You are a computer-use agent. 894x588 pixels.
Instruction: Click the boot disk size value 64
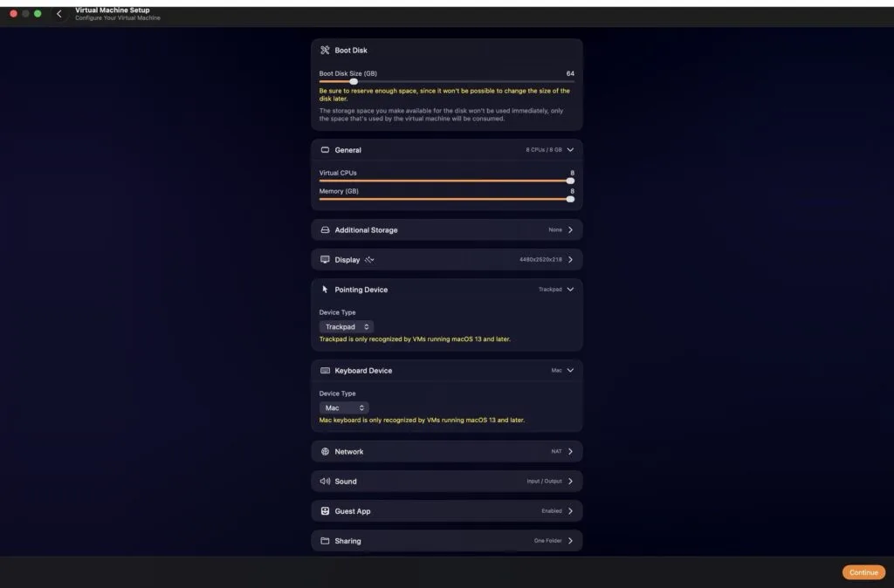[570, 73]
